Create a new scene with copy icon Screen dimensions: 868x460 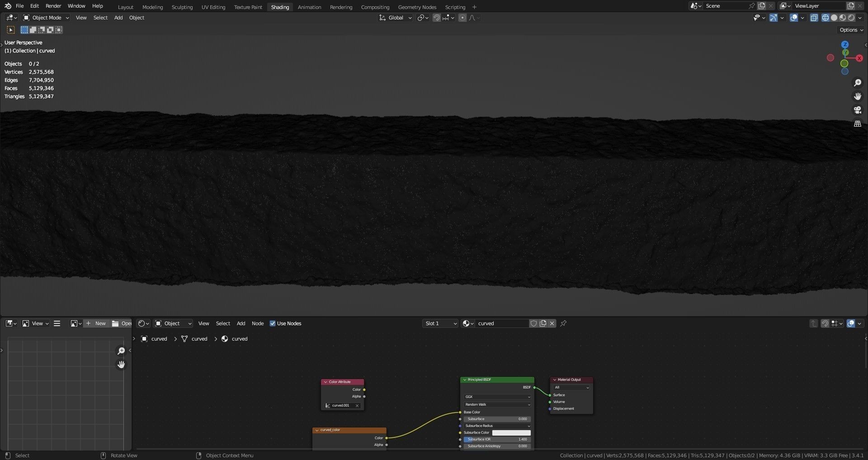click(x=762, y=6)
